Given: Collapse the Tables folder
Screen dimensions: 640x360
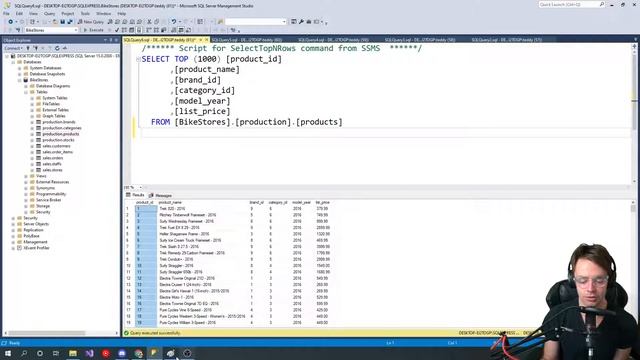Looking at the screenshot, I should [x=26, y=92].
